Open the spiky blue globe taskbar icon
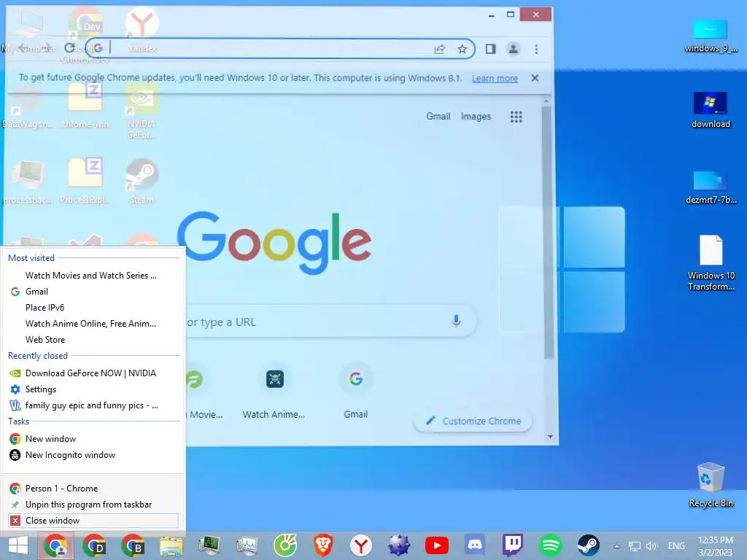Image resolution: width=747 pixels, height=560 pixels. tap(399, 545)
